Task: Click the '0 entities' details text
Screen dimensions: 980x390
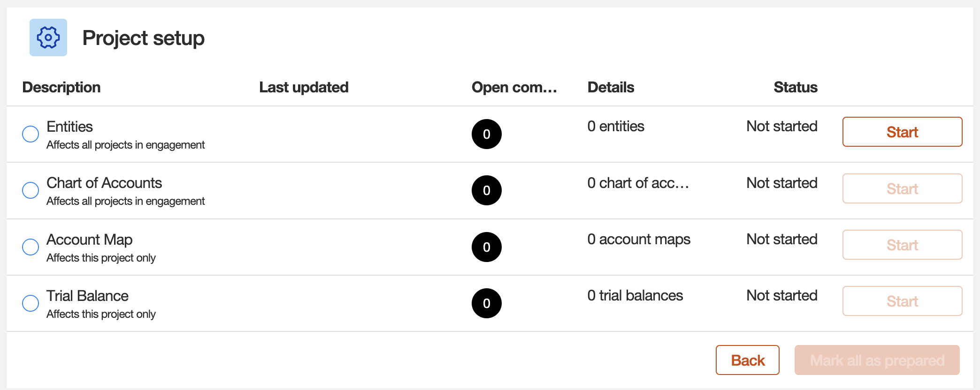Action: point(615,126)
